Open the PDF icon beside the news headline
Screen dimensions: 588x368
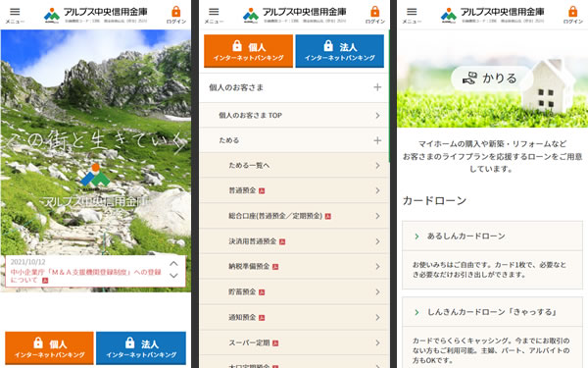pos(45,281)
